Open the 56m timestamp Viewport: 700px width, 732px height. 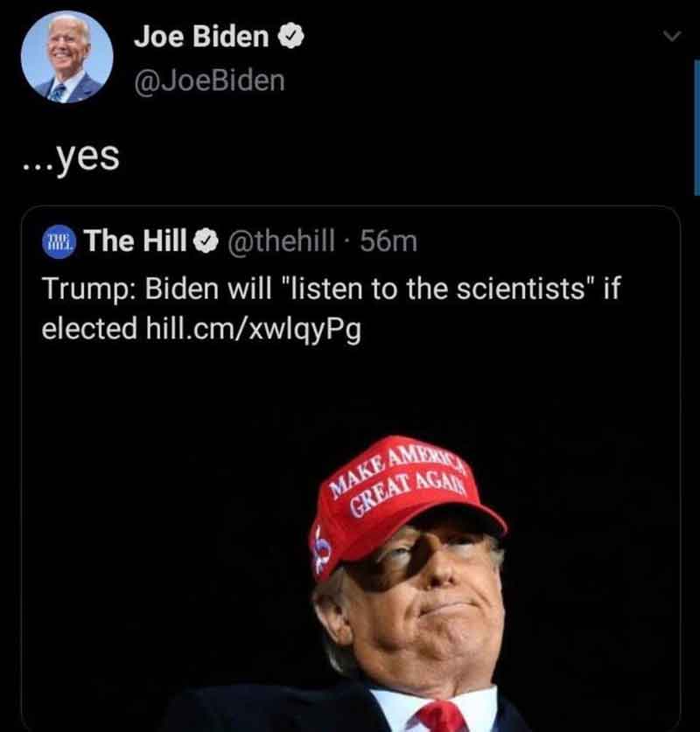coord(388,241)
